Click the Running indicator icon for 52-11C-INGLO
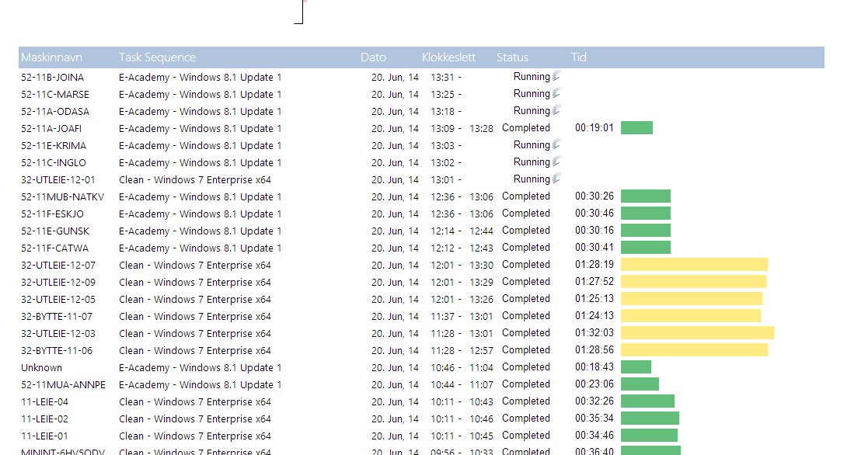868x455 pixels. [556, 162]
